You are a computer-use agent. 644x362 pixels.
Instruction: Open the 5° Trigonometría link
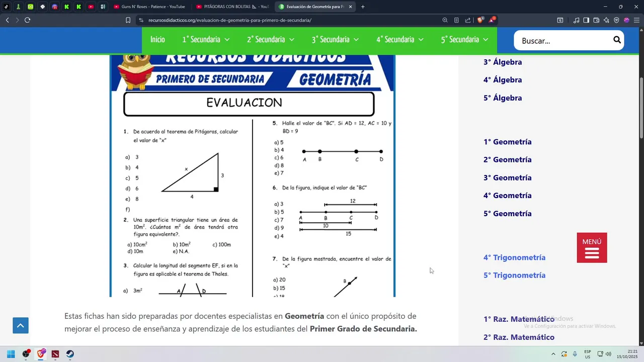click(514, 275)
